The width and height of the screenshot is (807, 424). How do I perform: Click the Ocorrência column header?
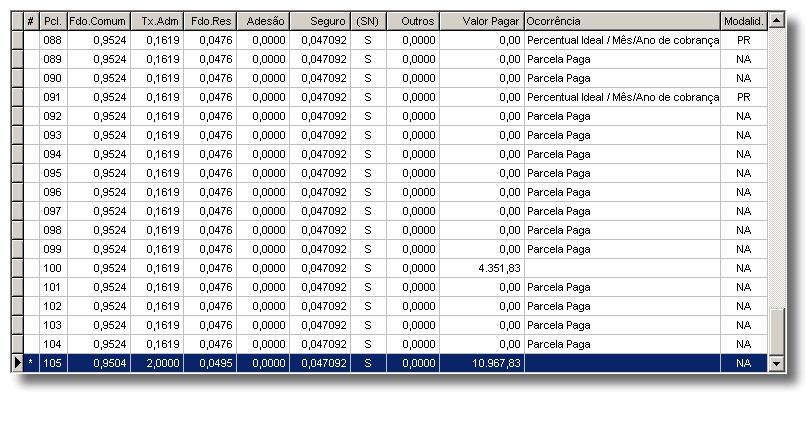pos(622,21)
